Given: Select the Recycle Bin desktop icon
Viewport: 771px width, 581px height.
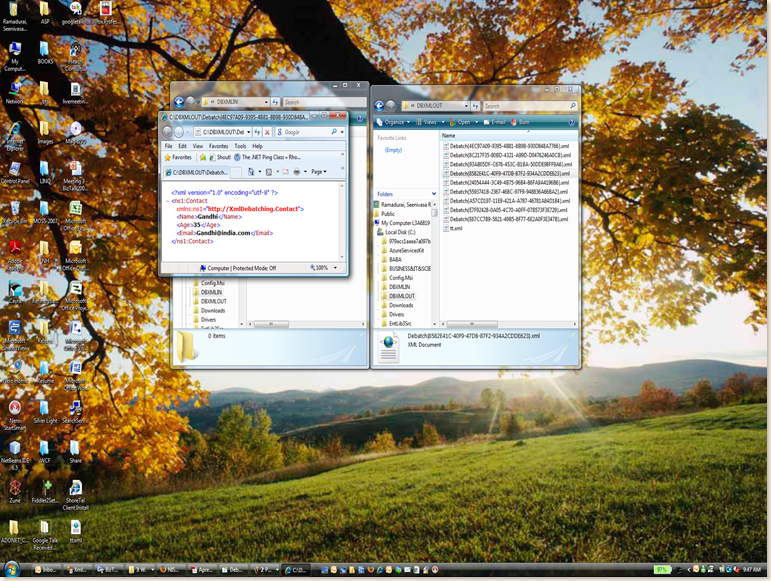Looking at the screenshot, I should coord(15,213).
